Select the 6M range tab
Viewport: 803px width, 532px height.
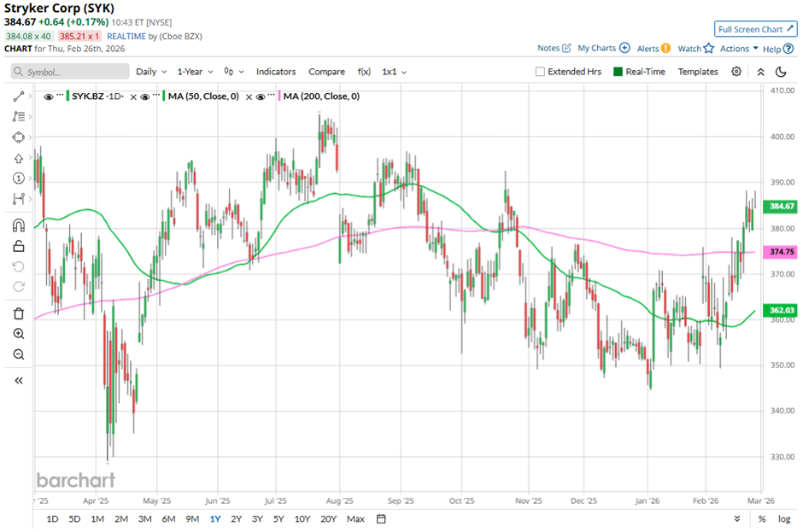coord(168,518)
